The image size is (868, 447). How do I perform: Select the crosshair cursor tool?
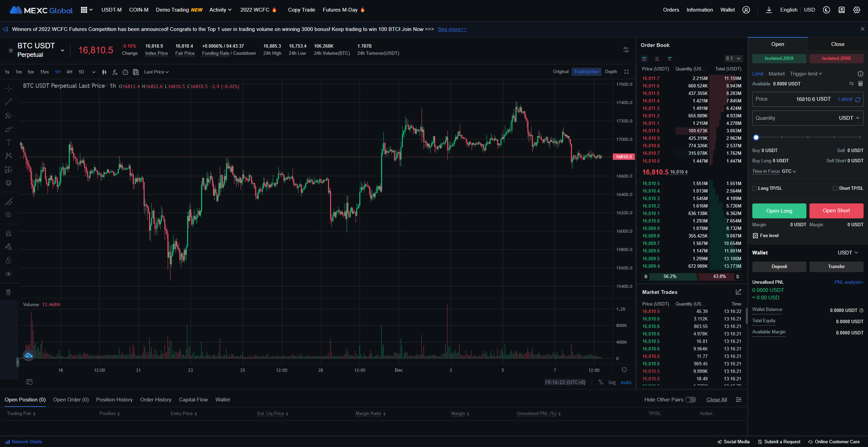click(9, 88)
